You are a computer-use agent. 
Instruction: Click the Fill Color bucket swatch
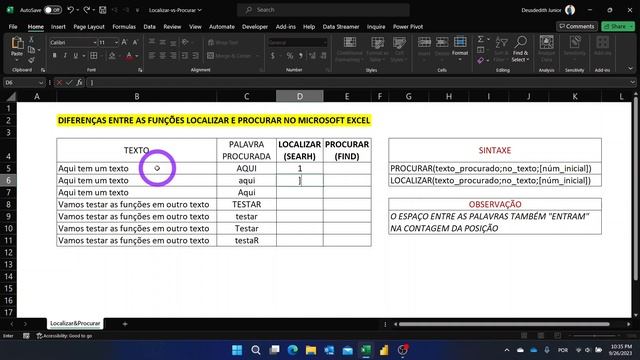pos(112,56)
